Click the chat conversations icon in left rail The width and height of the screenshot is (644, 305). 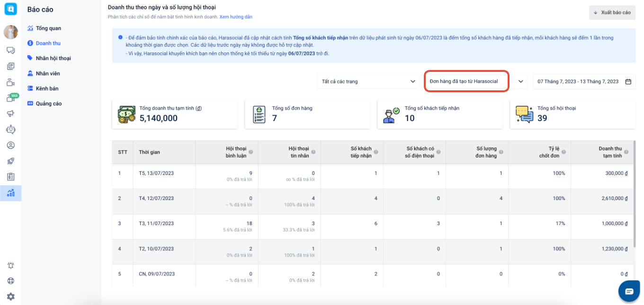pyautogui.click(x=10, y=51)
